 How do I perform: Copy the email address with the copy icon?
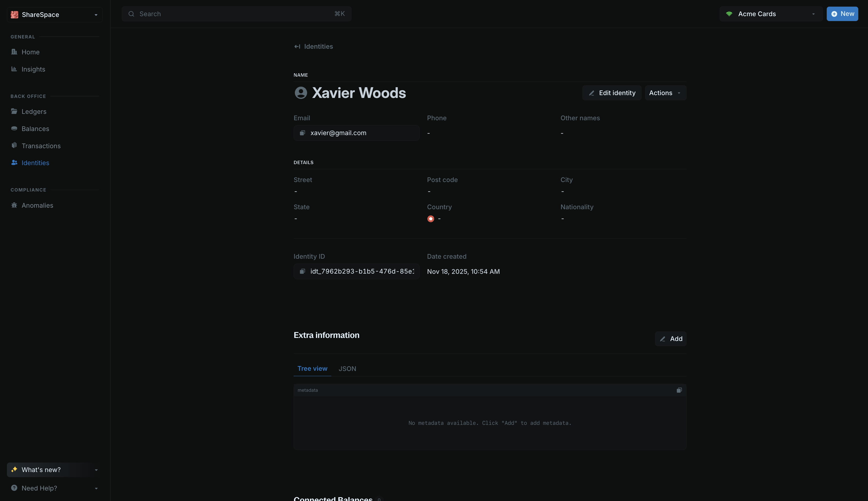tap(302, 133)
